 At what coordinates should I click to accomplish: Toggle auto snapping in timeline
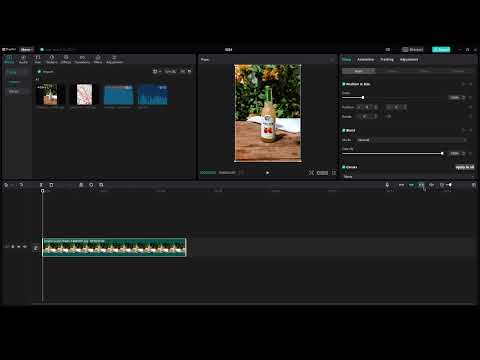pyautogui.click(x=411, y=185)
